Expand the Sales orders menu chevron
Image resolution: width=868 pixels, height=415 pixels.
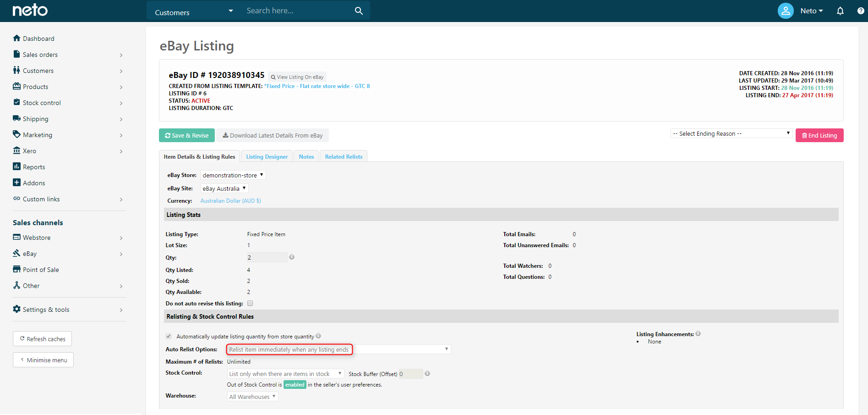pyautogui.click(x=121, y=55)
